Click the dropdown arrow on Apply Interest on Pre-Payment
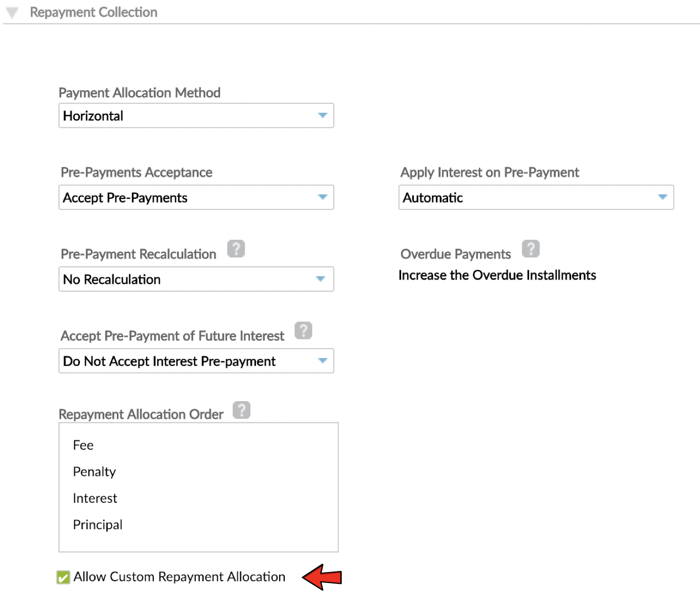 [x=663, y=197]
